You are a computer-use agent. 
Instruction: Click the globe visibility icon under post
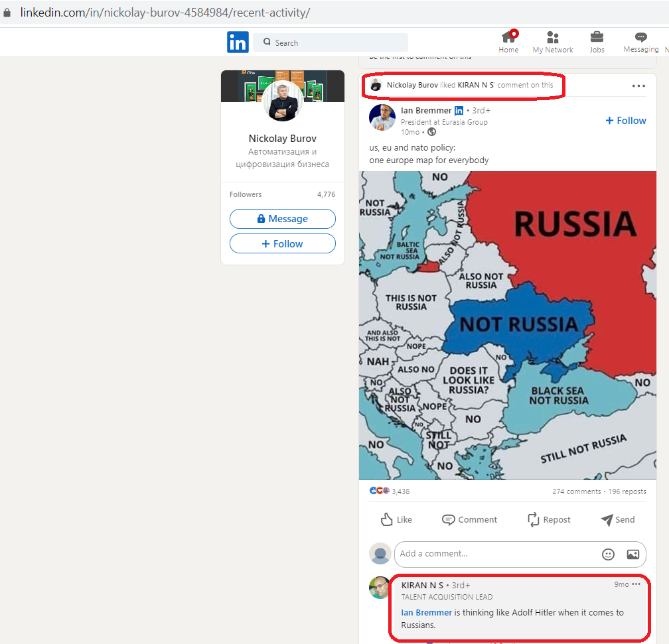point(432,132)
